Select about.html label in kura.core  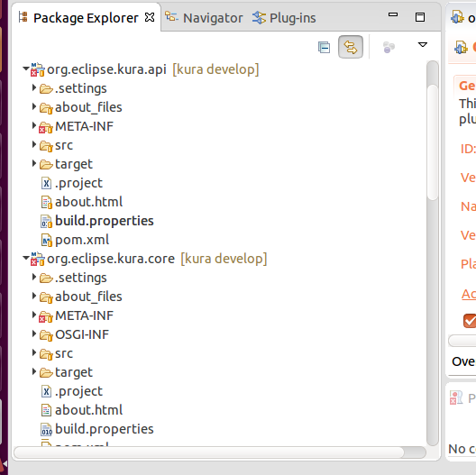[88, 410]
